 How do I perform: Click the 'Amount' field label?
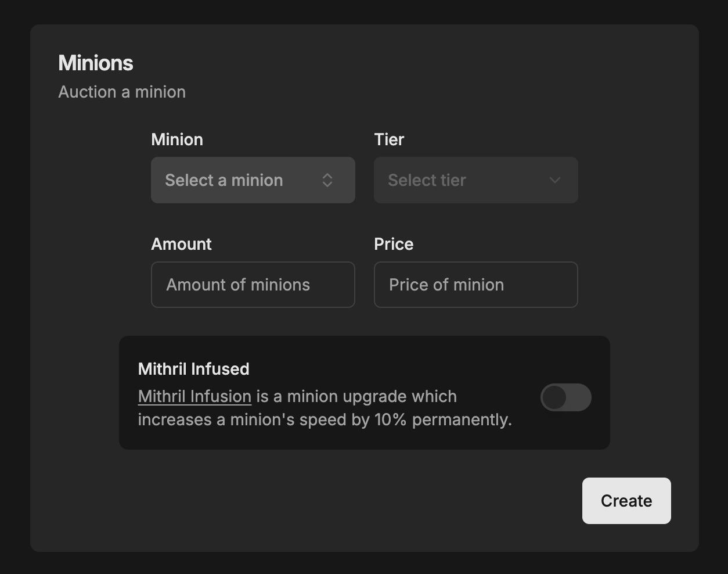pyautogui.click(x=181, y=244)
